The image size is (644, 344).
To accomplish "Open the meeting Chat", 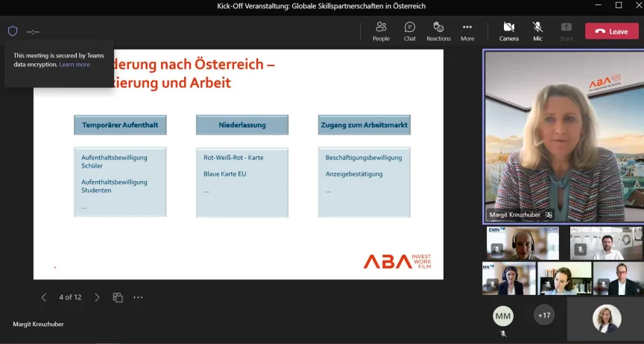I will tap(409, 31).
